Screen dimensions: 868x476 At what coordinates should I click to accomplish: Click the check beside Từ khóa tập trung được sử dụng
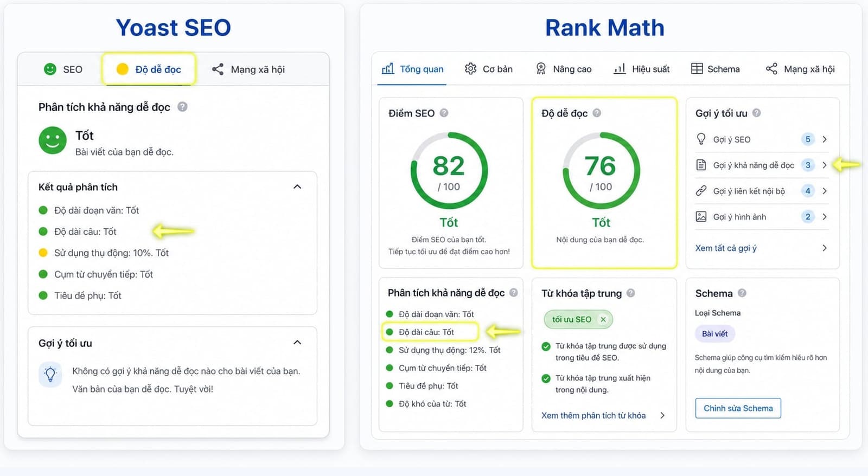[546, 346]
